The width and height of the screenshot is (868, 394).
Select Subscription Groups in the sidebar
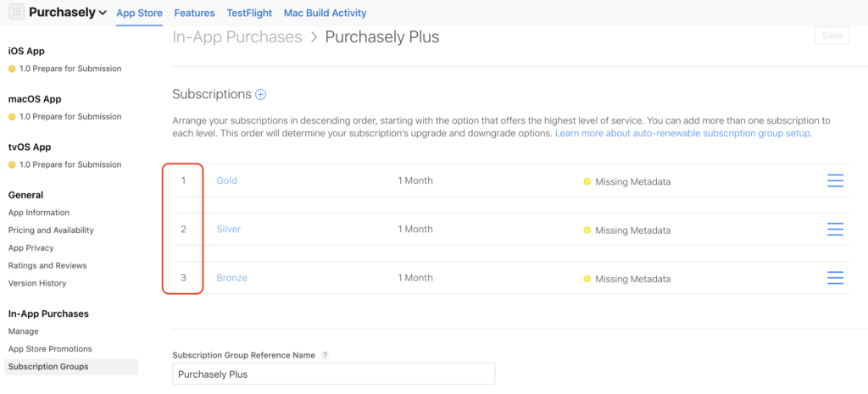pos(71,367)
